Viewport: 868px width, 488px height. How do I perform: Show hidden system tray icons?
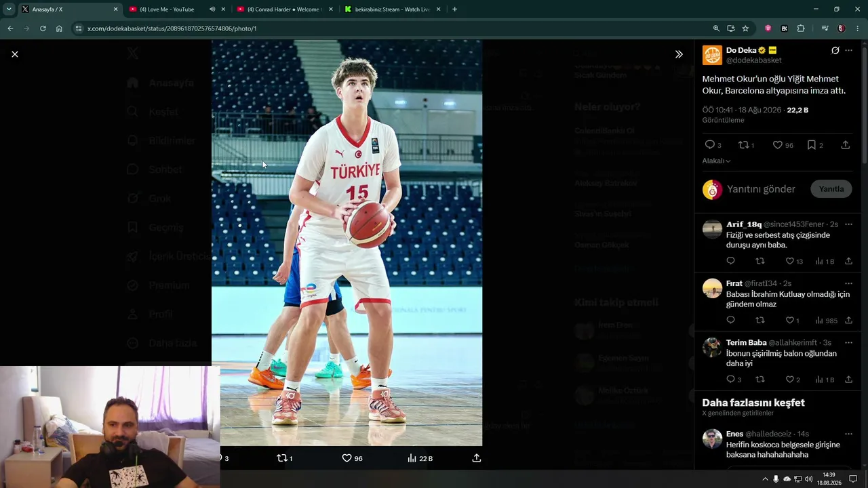coord(765,479)
